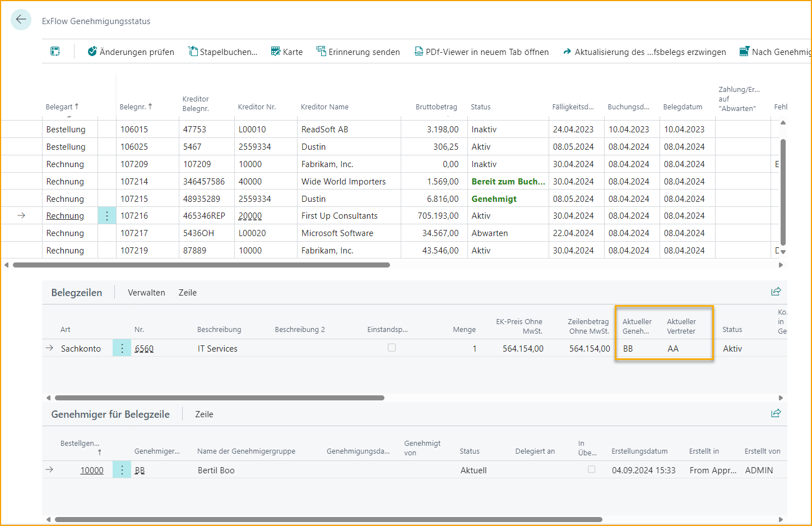The height and width of the screenshot is (526, 812).
Task: Open Stapelbuchen menu
Action: click(222, 52)
